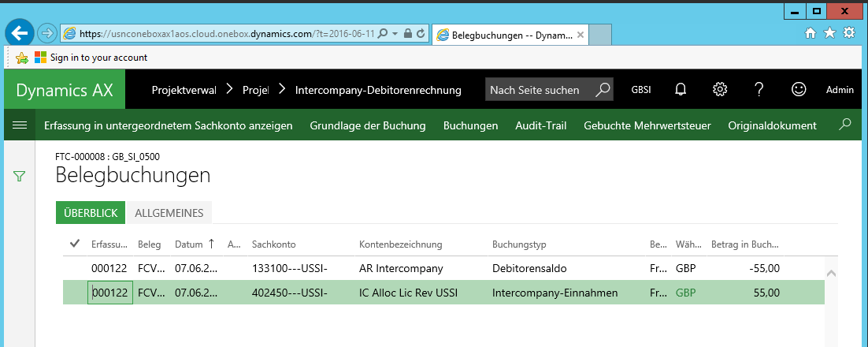Click the help question mark icon
Image resolution: width=868 pixels, height=347 pixels.
[759, 90]
